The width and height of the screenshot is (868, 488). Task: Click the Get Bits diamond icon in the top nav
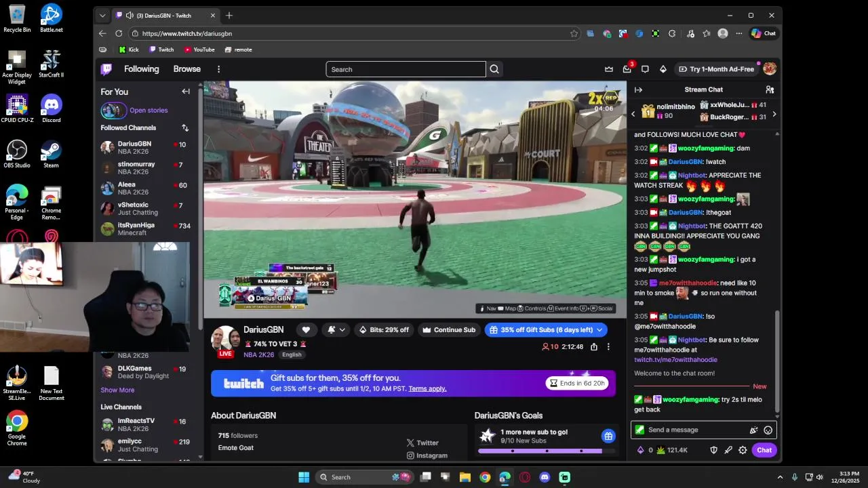663,69
